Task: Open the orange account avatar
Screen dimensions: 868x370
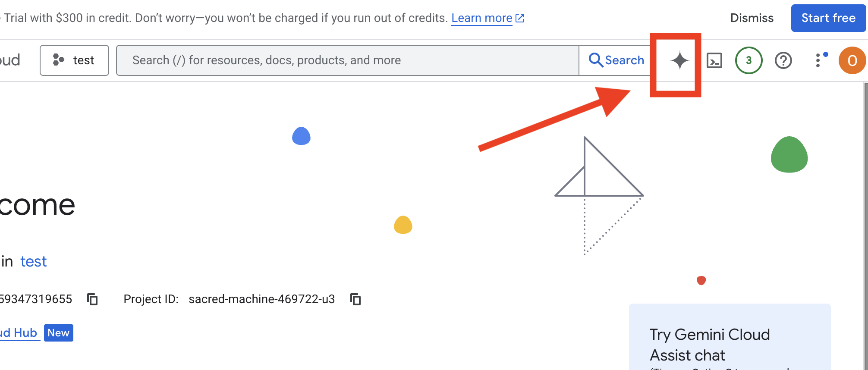Action: (852, 60)
